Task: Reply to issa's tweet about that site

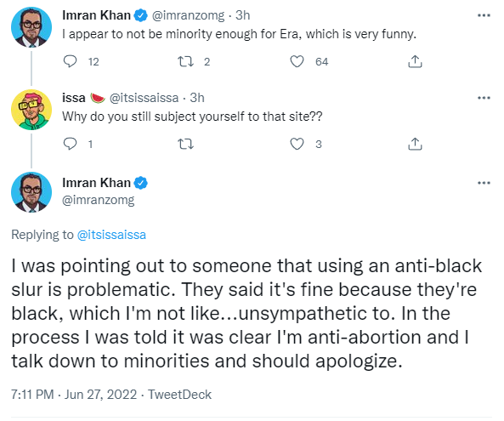Action: tap(70, 144)
